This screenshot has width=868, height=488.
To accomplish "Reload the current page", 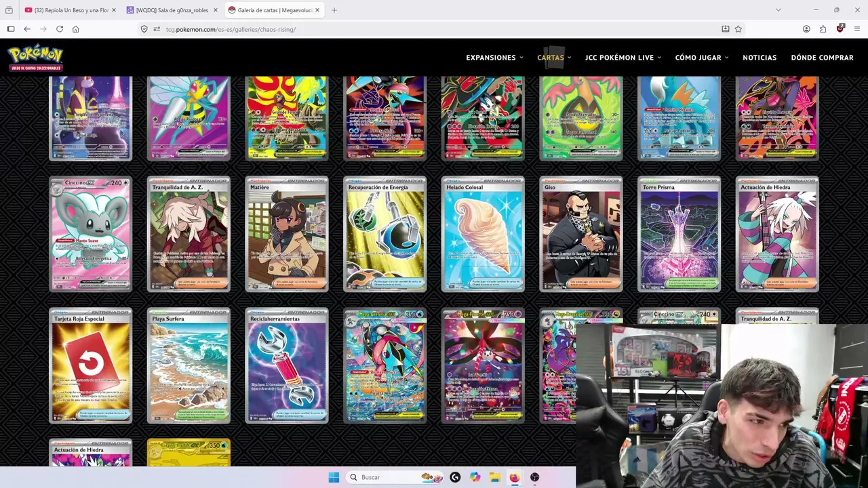I will (x=60, y=29).
